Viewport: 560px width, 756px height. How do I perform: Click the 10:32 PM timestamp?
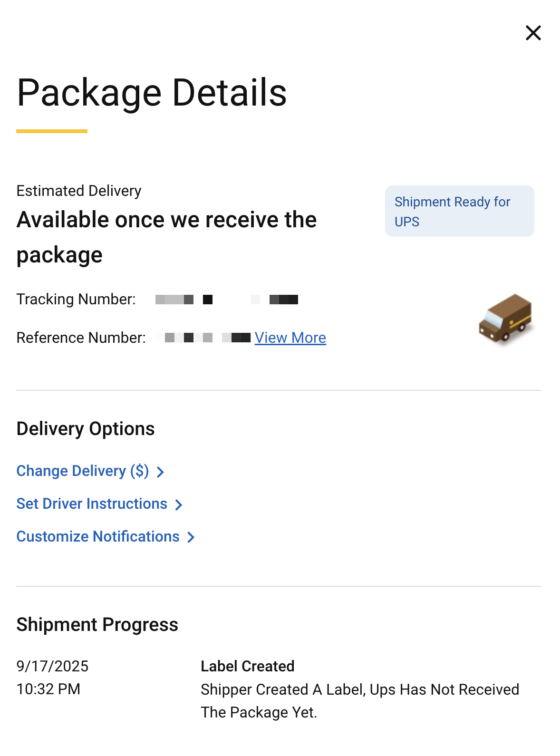coord(48,689)
